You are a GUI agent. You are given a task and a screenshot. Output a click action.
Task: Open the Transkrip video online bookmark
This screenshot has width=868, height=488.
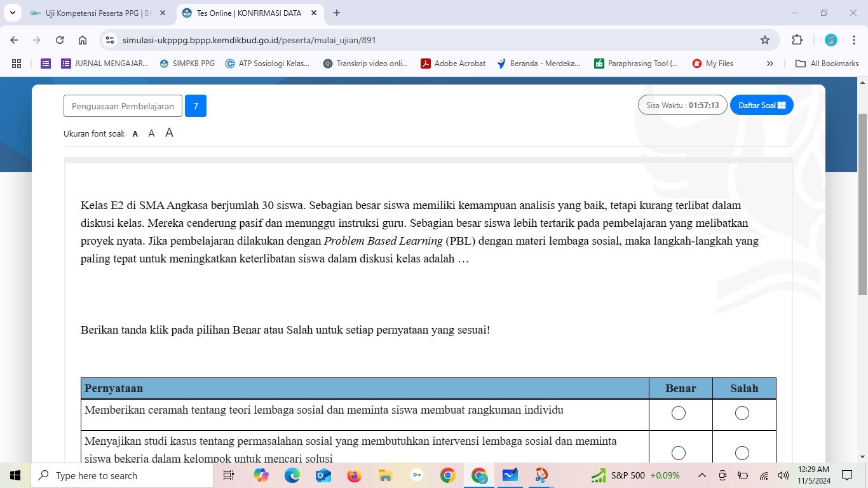(x=366, y=64)
